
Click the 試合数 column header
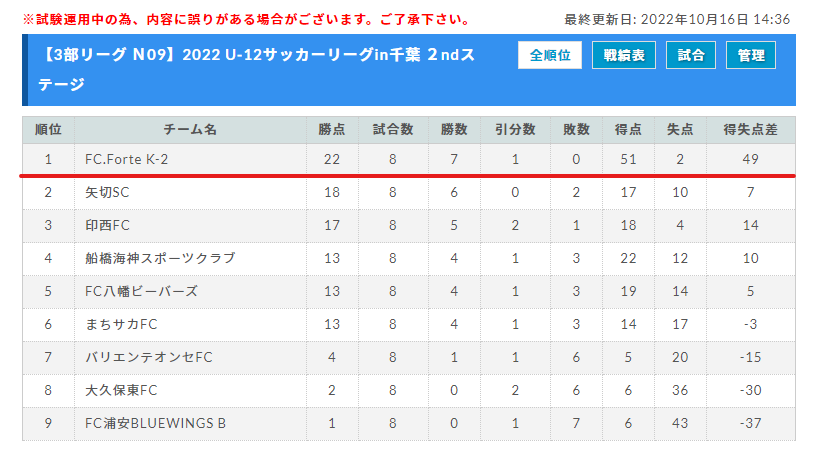tap(393, 130)
